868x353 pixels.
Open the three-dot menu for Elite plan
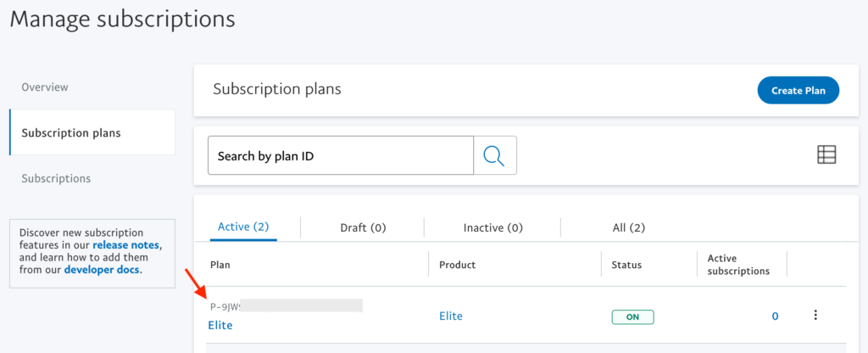click(815, 315)
